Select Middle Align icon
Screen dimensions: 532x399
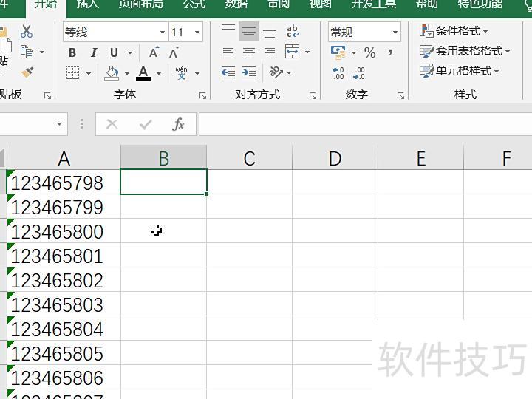(x=249, y=31)
